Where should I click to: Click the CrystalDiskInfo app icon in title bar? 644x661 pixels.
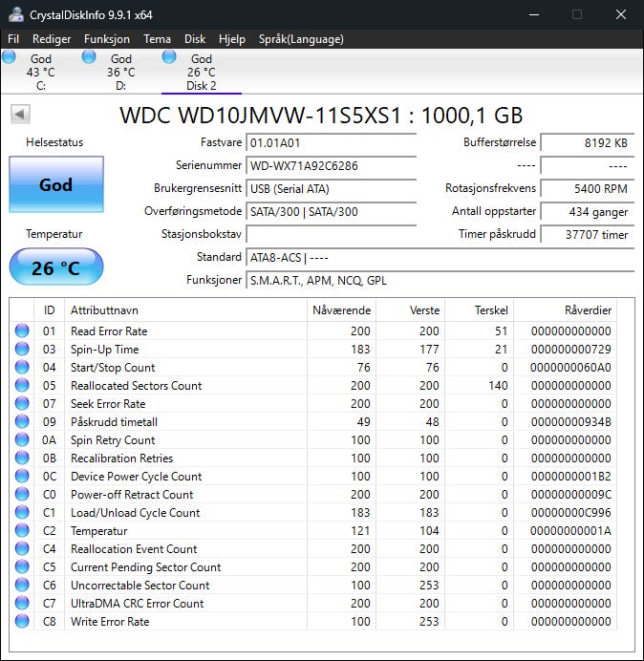(x=16, y=14)
